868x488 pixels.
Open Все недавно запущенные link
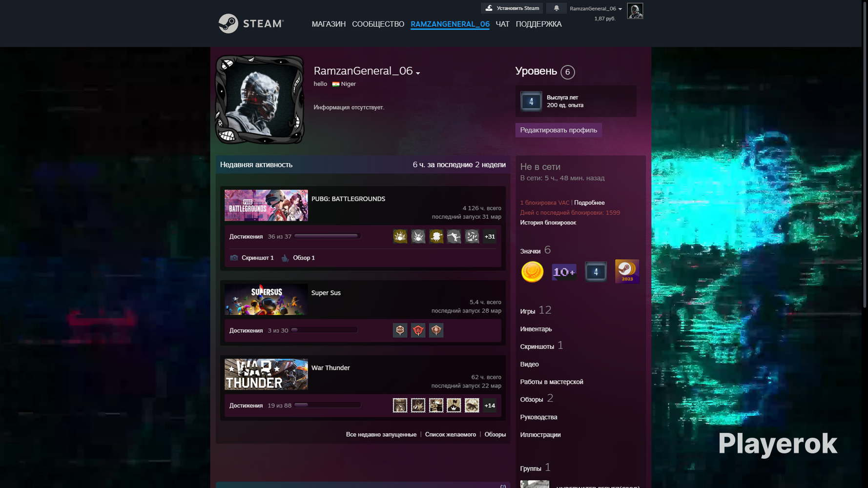coord(381,434)
